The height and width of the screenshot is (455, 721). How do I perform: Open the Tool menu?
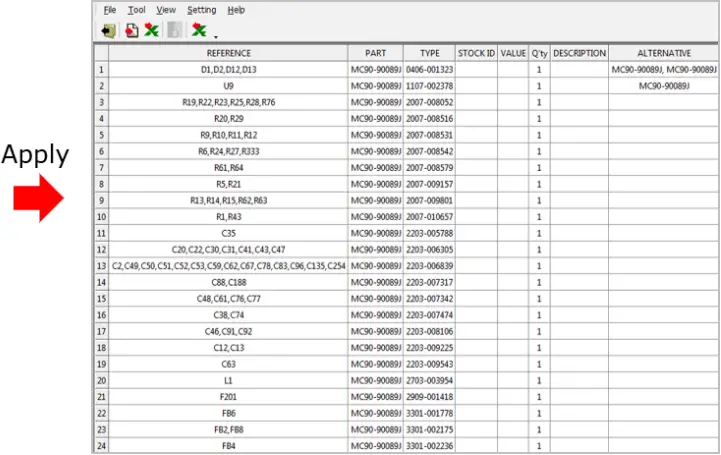pos(137,10)
